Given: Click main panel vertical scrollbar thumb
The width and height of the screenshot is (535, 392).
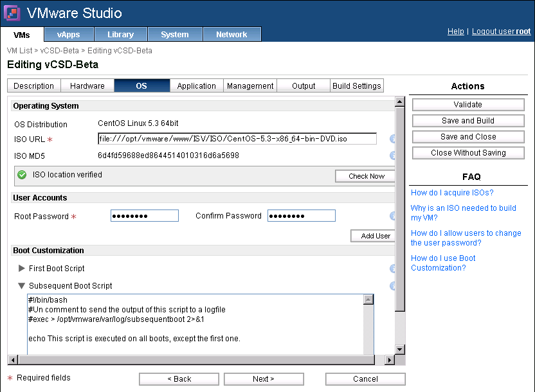Looking at the screenshot, I should (x=400, y=209).
